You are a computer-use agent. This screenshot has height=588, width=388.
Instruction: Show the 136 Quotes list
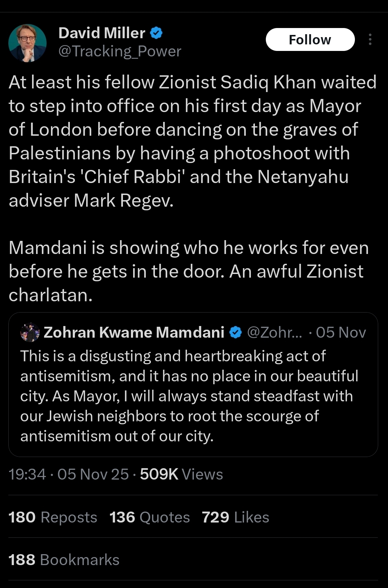(x=149, y=517)
